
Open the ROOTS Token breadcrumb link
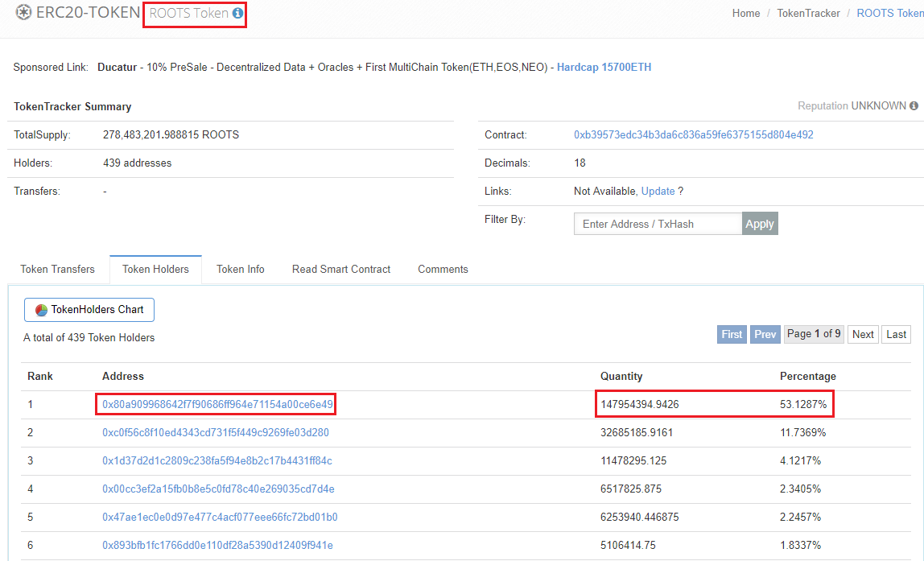click(x=890, y=13)
